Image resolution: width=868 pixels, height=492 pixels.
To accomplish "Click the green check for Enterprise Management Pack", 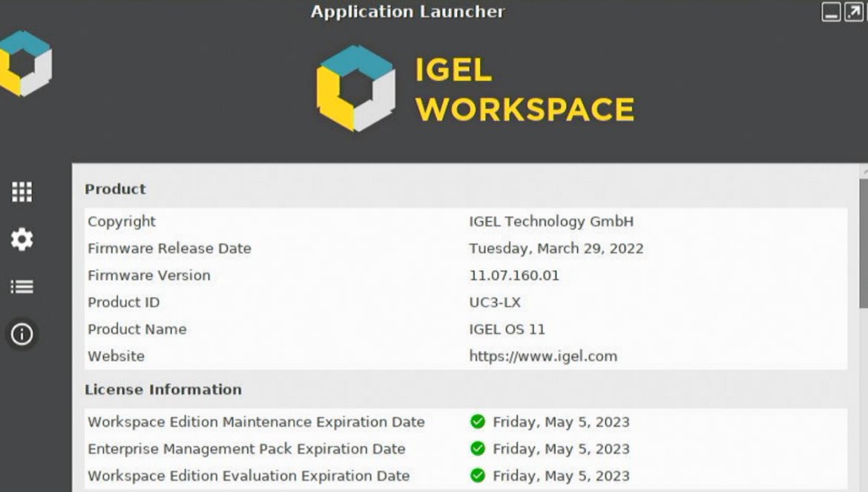I will click(x=478, y=449).
